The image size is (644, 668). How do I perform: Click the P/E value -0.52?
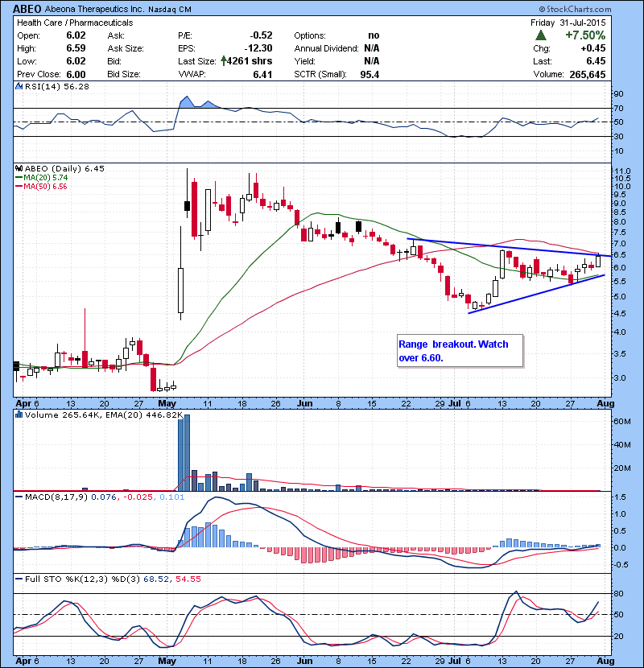[x=261, y=35]
